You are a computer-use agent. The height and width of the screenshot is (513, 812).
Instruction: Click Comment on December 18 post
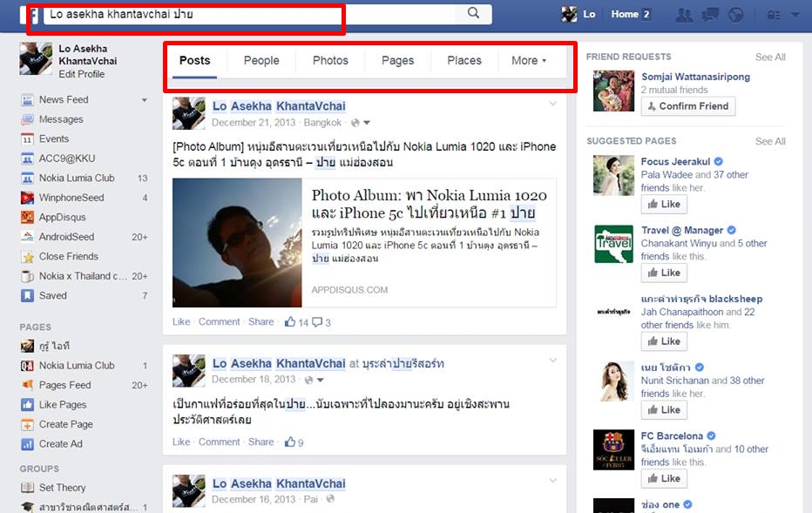point(219,442)
